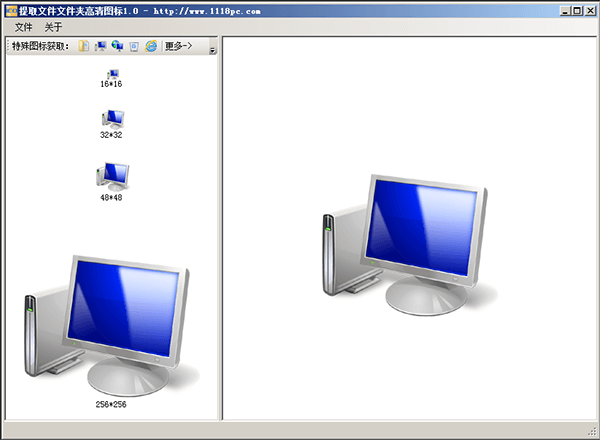Click the My Documents folder toolbar icon
Viewport: 600px width, 440px height.
pyautogui.click(x=85, y=46)
